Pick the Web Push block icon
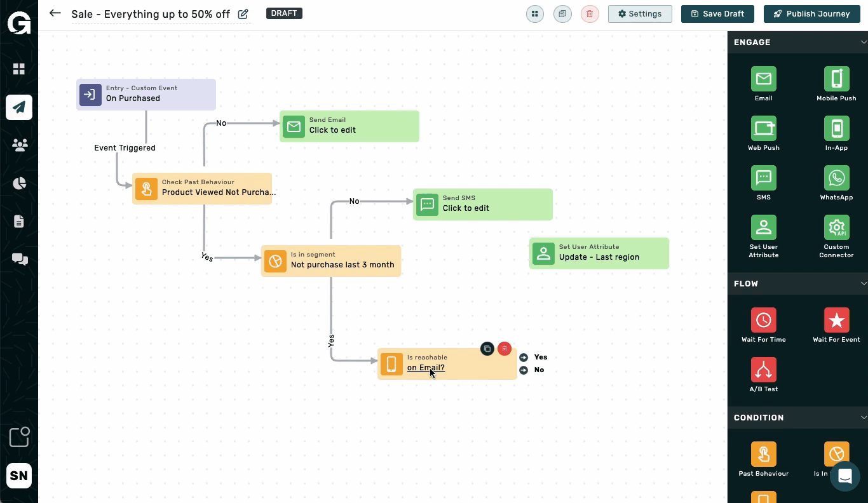868x503 pixels. (763, 129)
